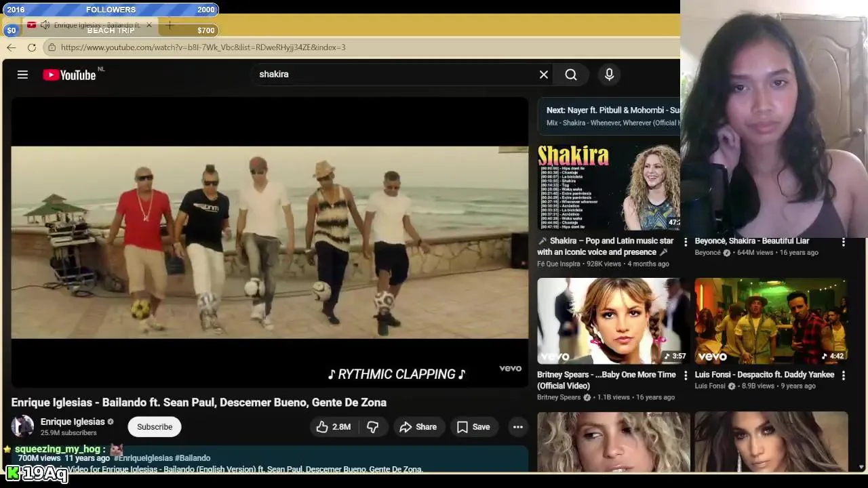
Task: View site information icon in address bar
Action: click(52, 47)
